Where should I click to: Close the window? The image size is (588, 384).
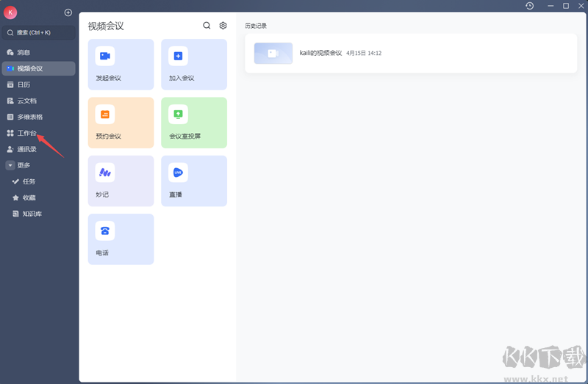coord(581,6)
